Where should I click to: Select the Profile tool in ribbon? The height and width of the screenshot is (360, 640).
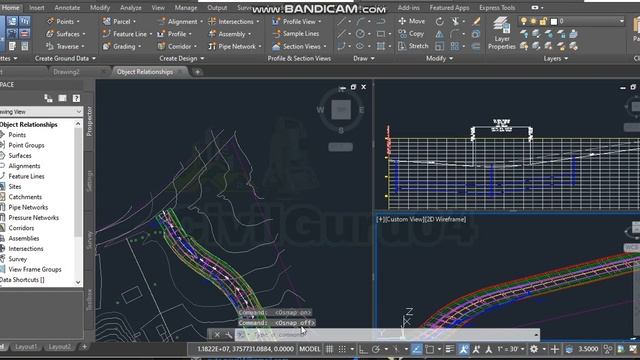(174, 34)
